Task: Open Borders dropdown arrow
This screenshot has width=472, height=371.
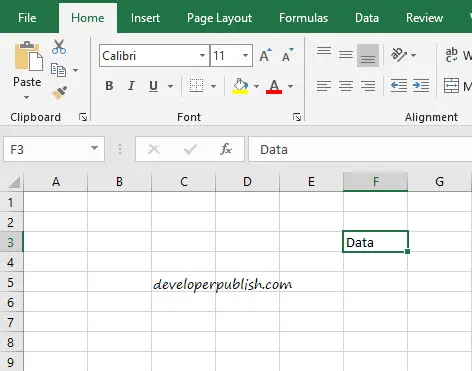Action: (x=213, y=86)
